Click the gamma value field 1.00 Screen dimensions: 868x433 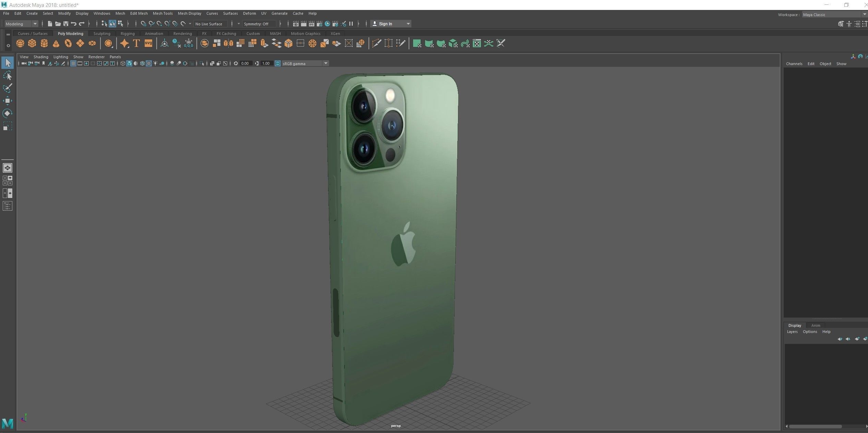(266, 63)
